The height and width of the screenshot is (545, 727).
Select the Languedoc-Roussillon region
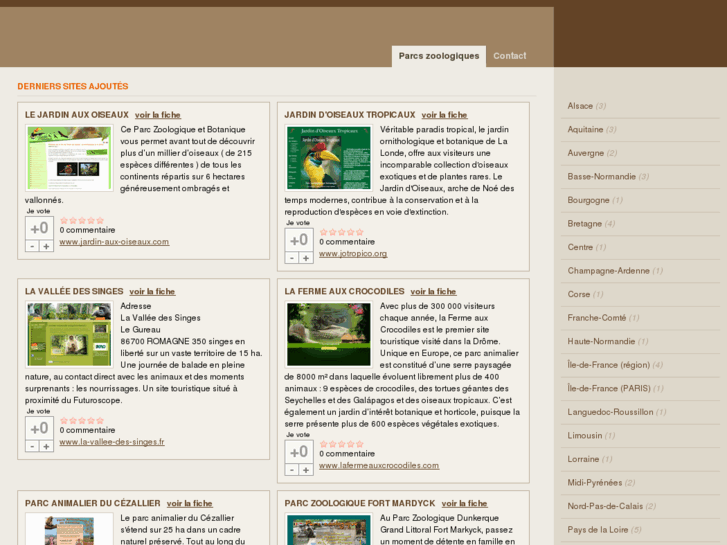pos(610,412)
